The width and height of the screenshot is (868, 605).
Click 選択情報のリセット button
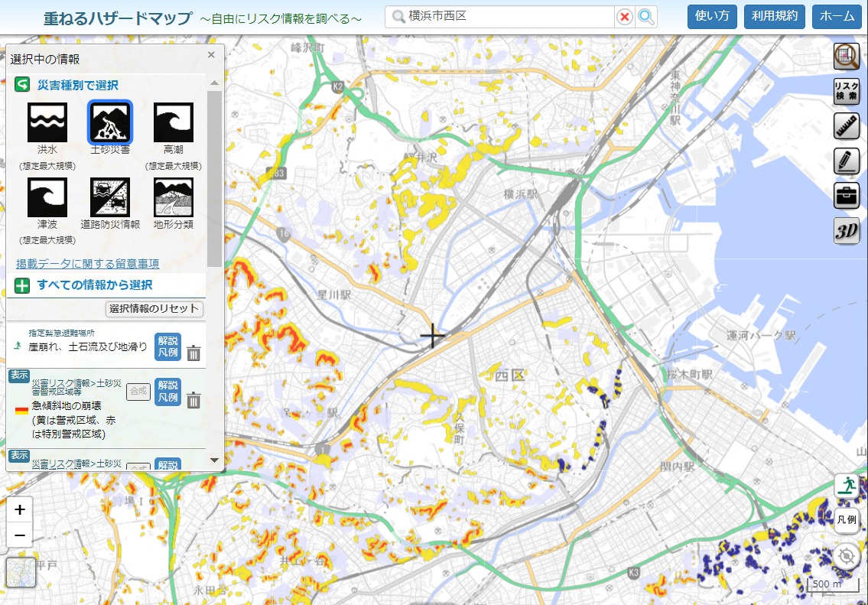[x=154, y=309]
